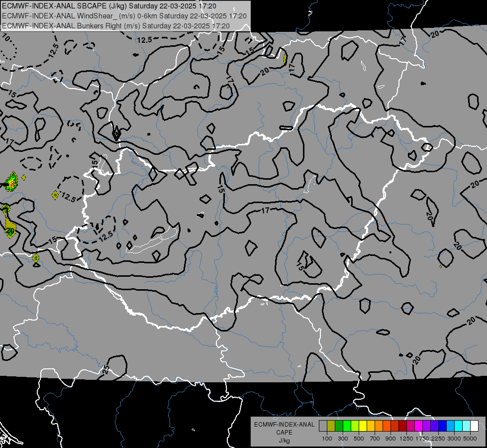The image size is (487, 448).
Task: Click the 700 label on legend scale
Action: (x=375, y=439)
